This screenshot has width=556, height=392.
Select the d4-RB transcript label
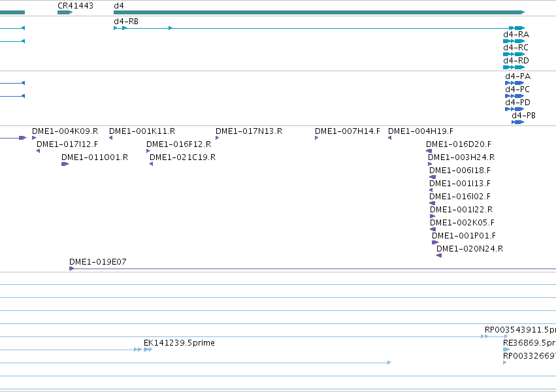(x=126, y=22)
